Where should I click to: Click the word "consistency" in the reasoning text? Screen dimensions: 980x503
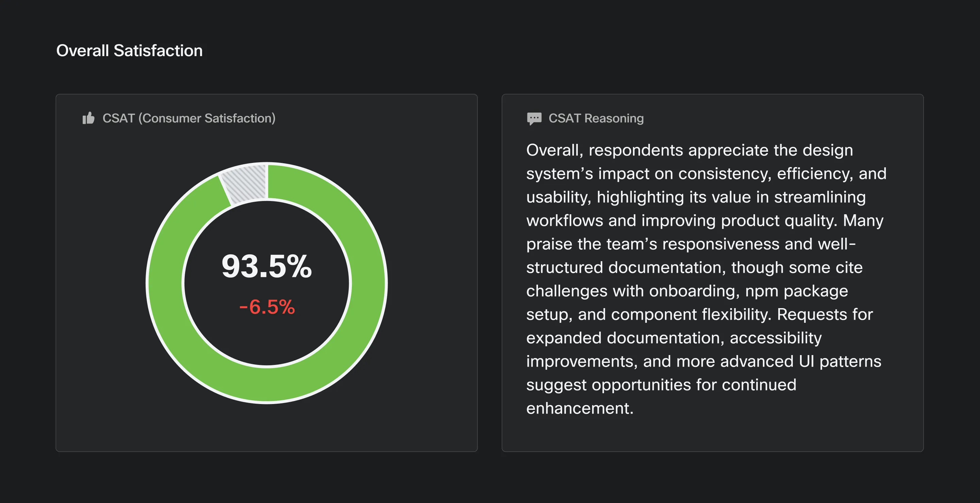click(x=725, y=174)
